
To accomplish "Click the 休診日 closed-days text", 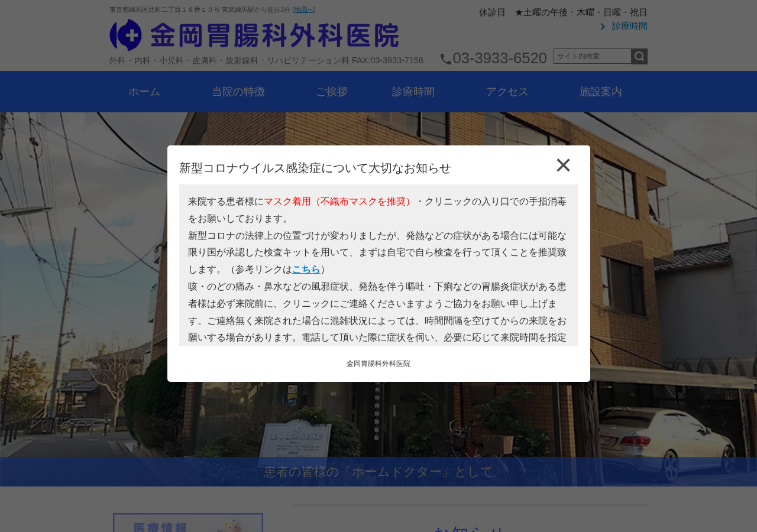I will 563,12.
